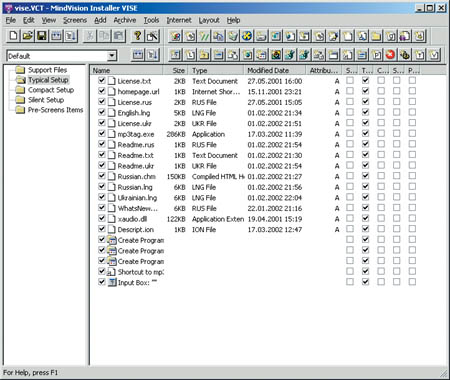Toggle the T column checkbox for Russian.chm
450x380 pixels.
[x=365, y=176]
